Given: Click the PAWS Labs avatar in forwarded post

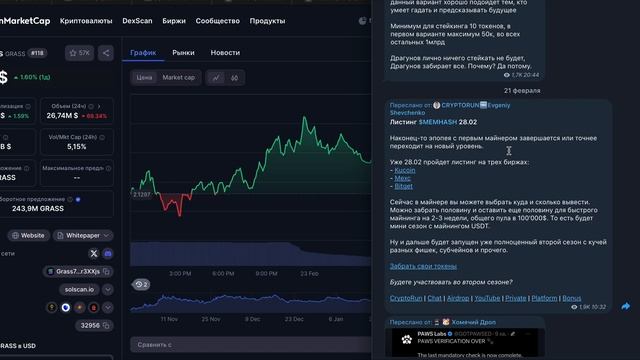Looking at the screenshot, I should (x=407, y=339).
